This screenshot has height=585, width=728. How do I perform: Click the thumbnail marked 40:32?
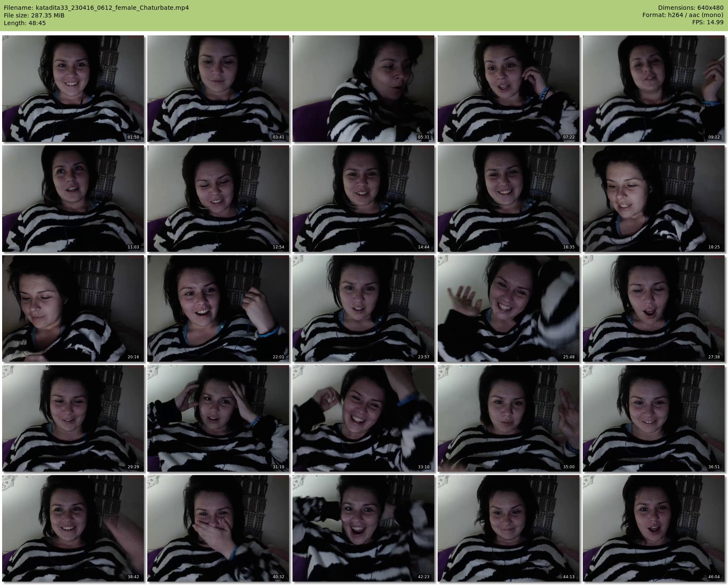(218, 528)
